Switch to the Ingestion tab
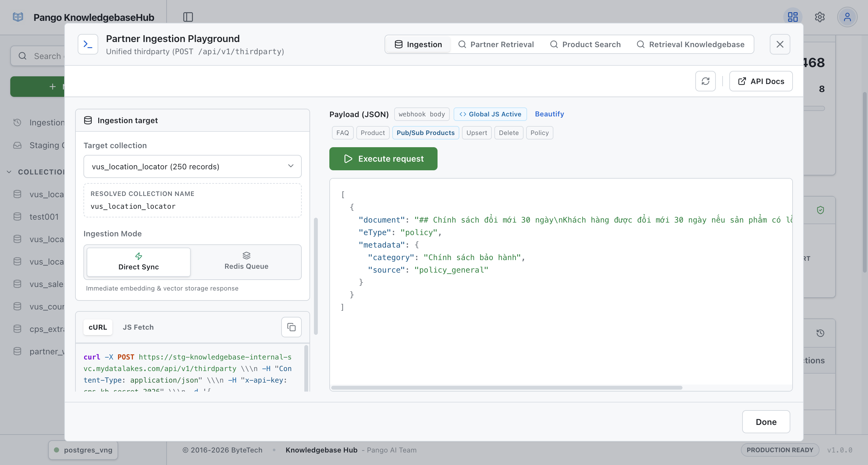 click(x=418, y=45)
